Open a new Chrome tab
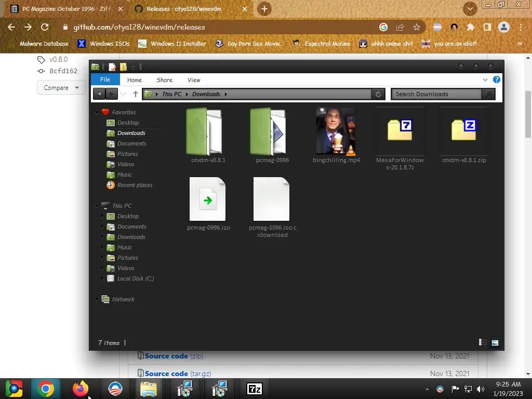The image size is (532, 399). (264, 9)
